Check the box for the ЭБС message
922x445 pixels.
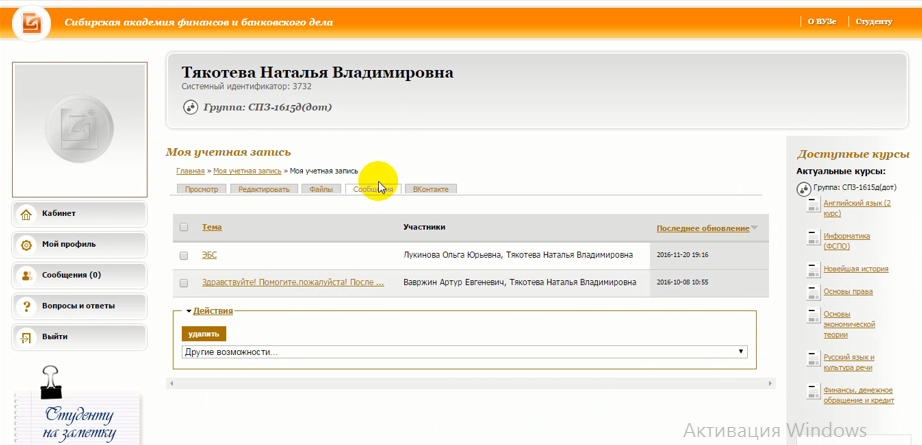point(183,255)
